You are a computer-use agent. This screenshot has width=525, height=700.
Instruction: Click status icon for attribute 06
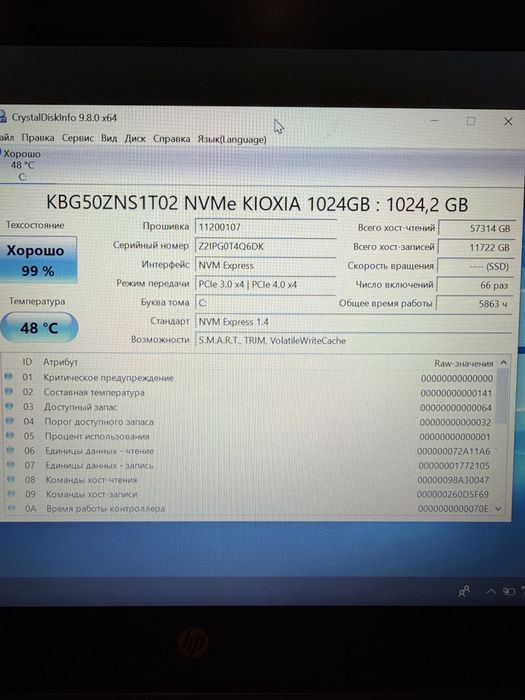[10, 450]
